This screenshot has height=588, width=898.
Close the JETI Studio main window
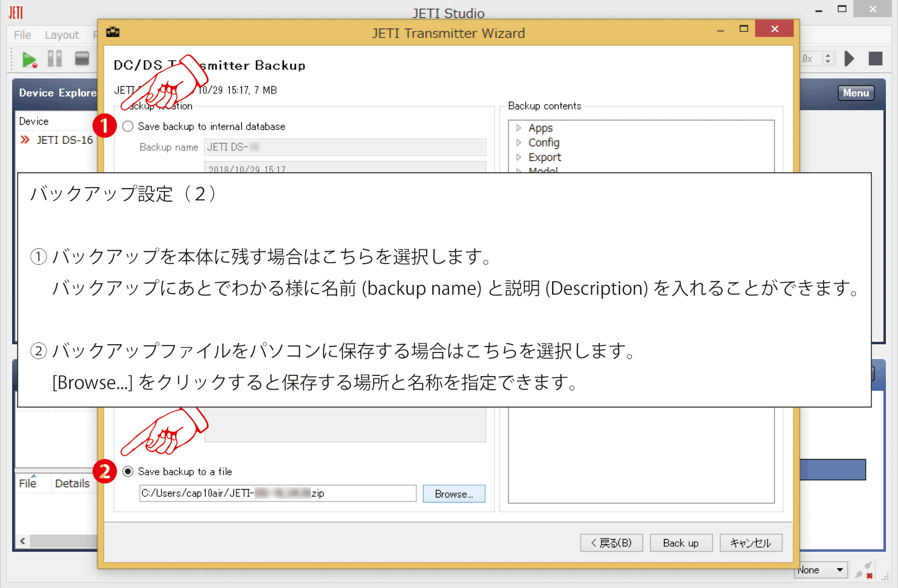pyautogui.click(x=873, y=9)
